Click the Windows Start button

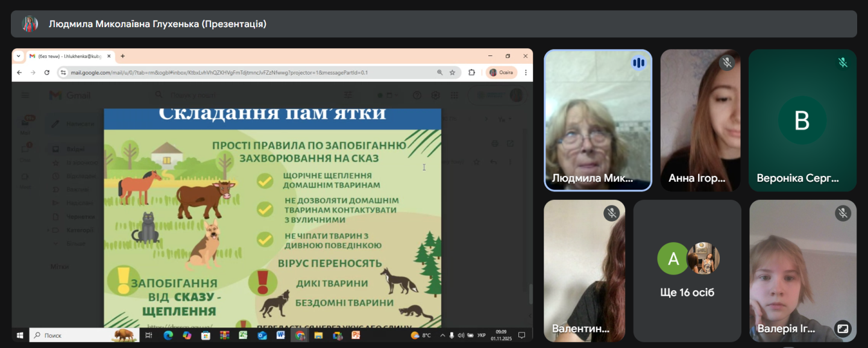coord(19,335)
